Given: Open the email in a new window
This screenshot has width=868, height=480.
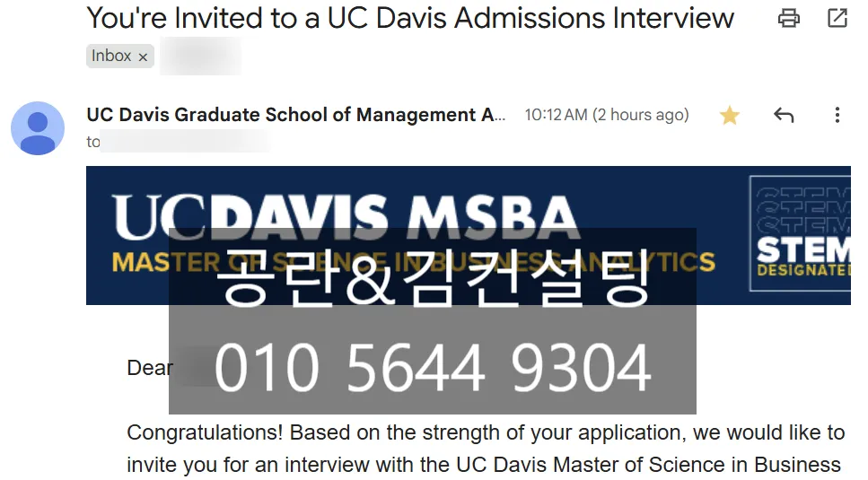Looking at the screenshot, I should tap(837, 18).
